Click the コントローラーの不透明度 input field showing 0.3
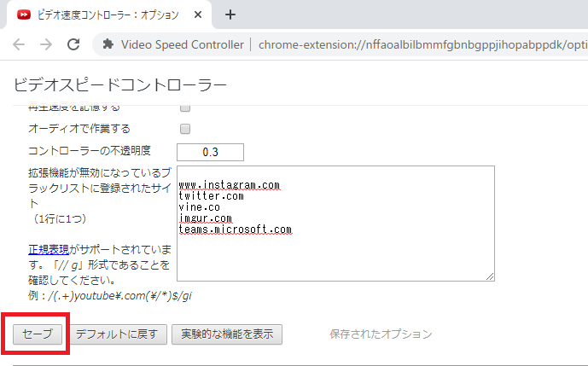588x366 pixels. (x=211, y=152)
